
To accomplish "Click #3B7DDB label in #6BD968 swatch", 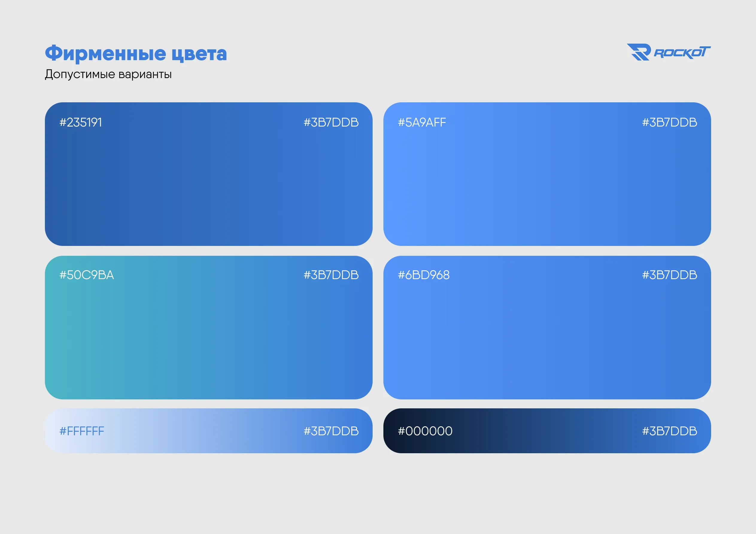I will click(670, 275).
